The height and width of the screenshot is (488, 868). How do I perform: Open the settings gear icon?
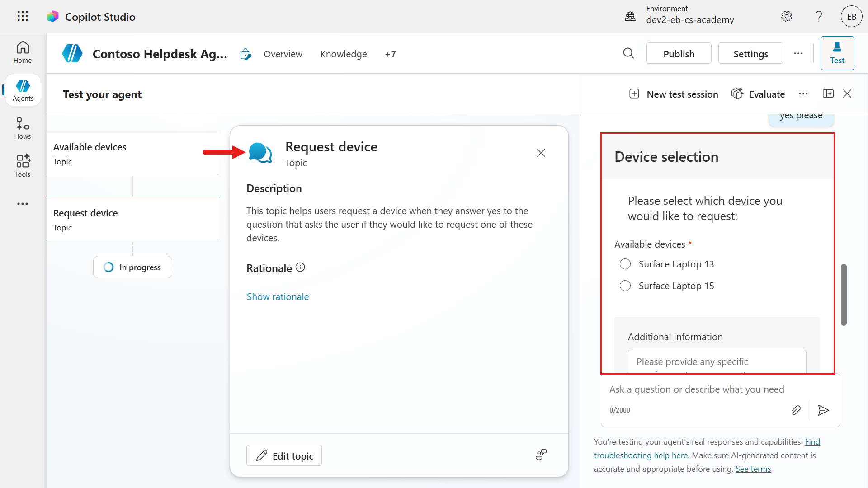pos(787,17)
